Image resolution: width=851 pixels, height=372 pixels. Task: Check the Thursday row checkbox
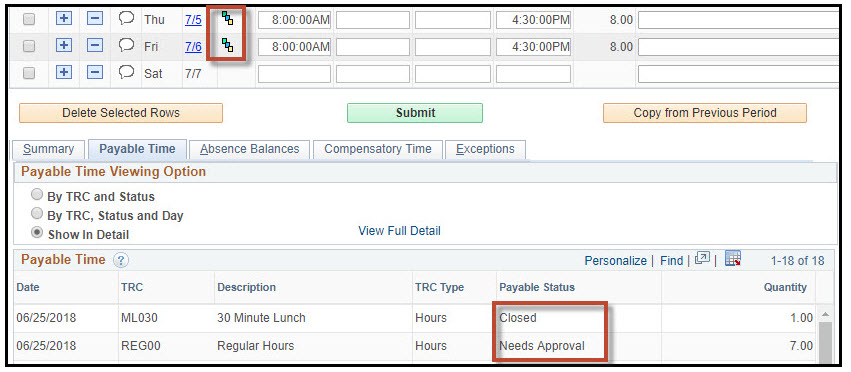29,20
